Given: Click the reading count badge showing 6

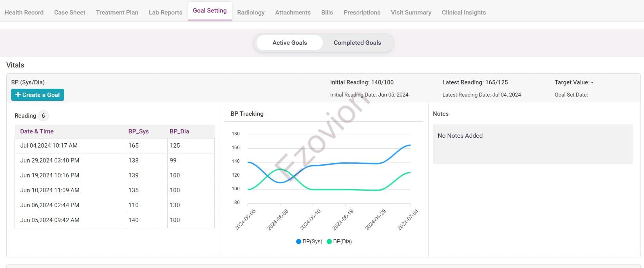Looking at the screenshot, I should pos(43,116).
